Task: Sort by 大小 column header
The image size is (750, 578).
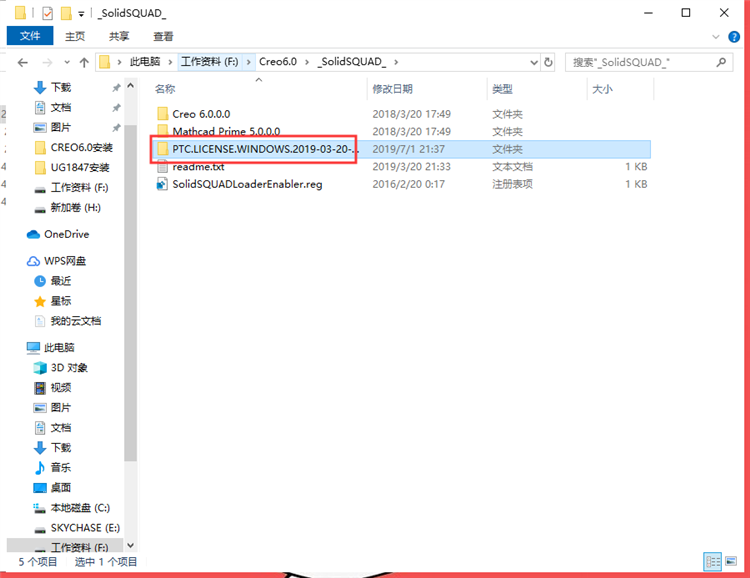Action: click(602, 89)
